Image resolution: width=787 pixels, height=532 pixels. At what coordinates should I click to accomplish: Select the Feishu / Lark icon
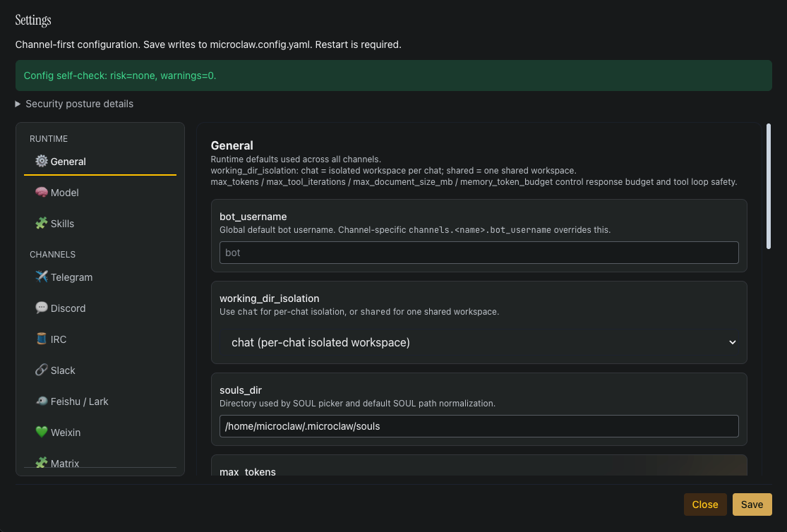click(x=41, y=401)
